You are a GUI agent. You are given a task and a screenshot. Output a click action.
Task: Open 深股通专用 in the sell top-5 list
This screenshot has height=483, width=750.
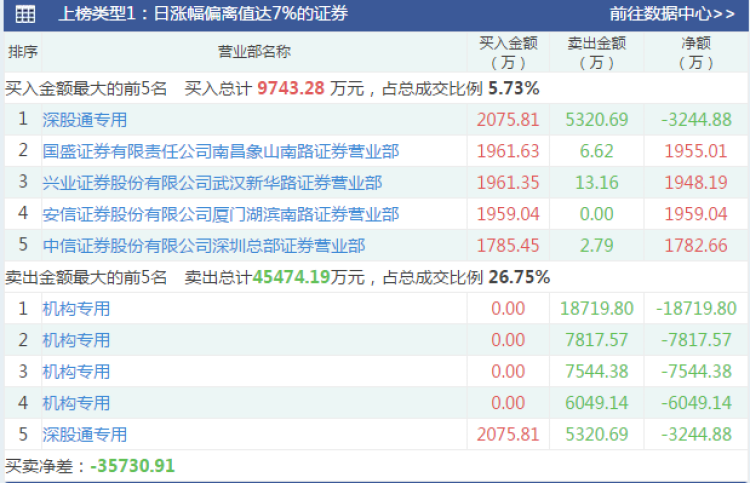[85, 435]
